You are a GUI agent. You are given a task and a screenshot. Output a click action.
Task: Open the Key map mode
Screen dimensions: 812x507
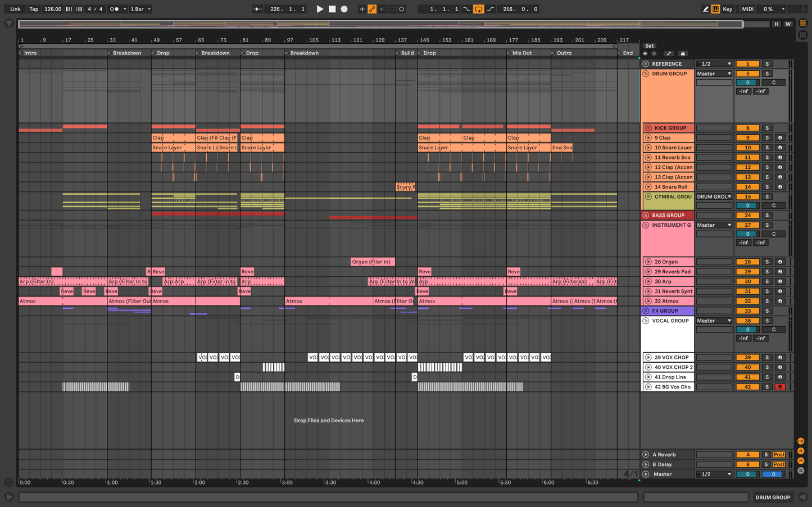(x=727, y=9)
